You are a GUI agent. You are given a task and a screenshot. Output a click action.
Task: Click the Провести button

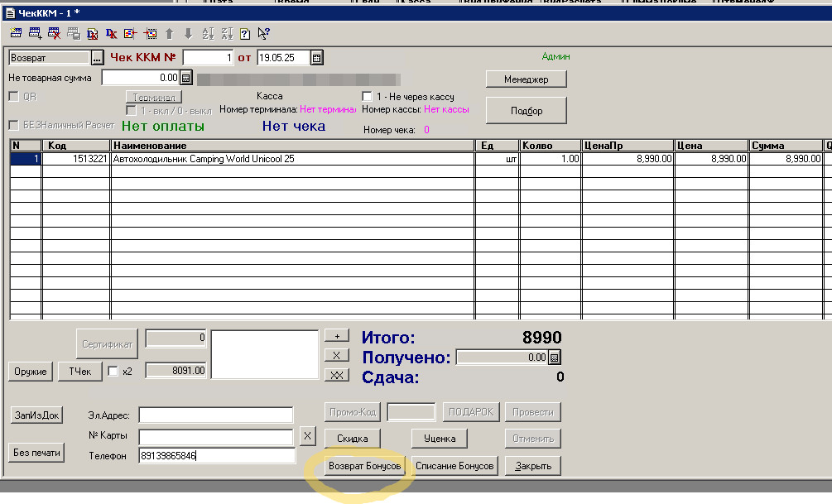(x=533, y=412)
